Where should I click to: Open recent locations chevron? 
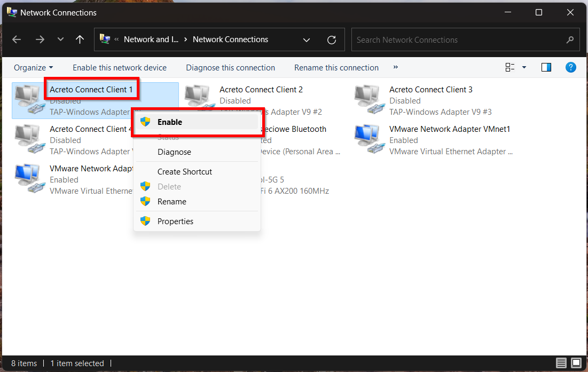pyautogui.click(x=60, y=39)
